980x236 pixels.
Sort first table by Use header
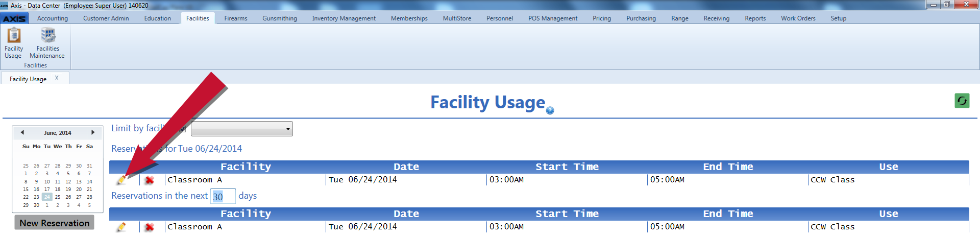point(889,167)
